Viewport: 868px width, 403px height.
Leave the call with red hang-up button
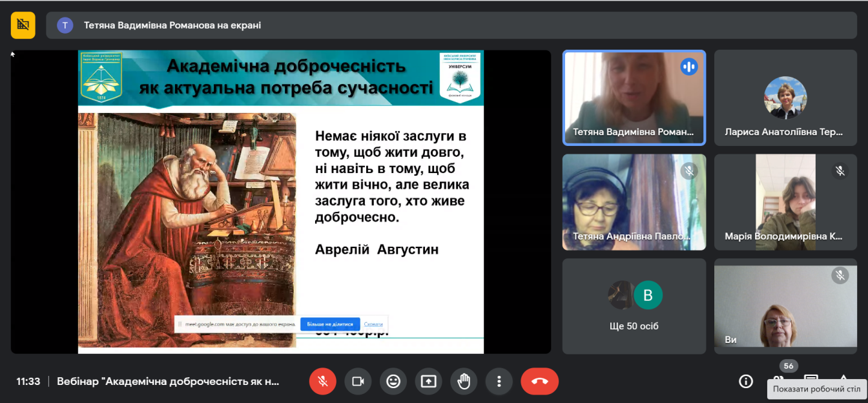point(540,381)
